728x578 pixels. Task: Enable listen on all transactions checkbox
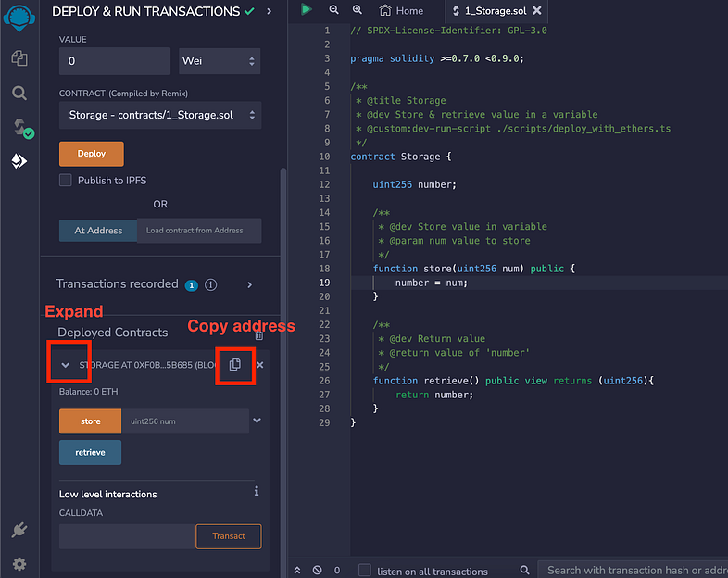tap(365, 570)
